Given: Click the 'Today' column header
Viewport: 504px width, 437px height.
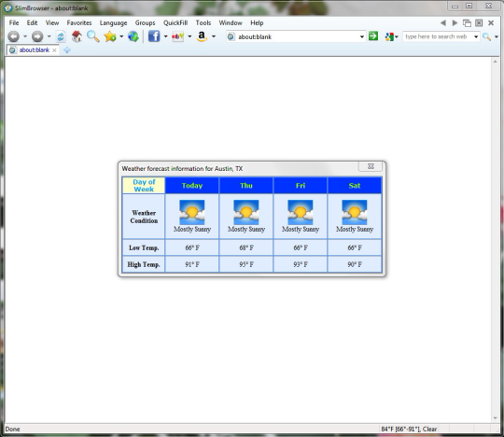Looking at the screenshot, I should pyautogui.click(x=192, y=186).
